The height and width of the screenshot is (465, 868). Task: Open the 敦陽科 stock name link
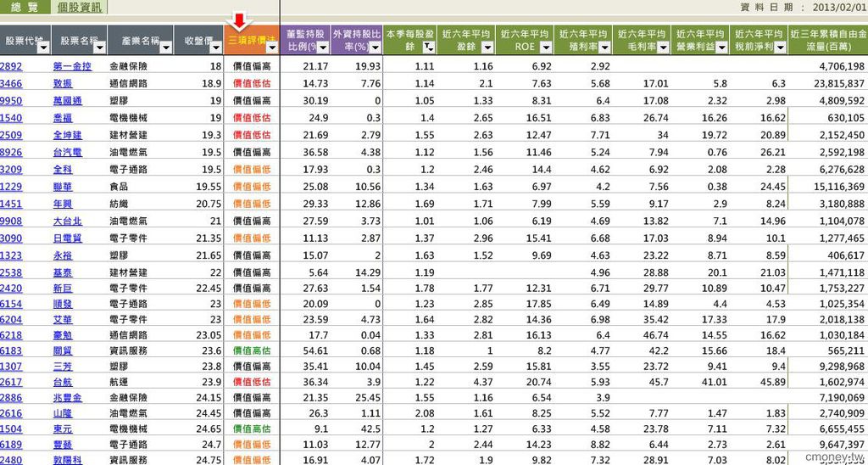pyautogui.click(x=68, y=460)
